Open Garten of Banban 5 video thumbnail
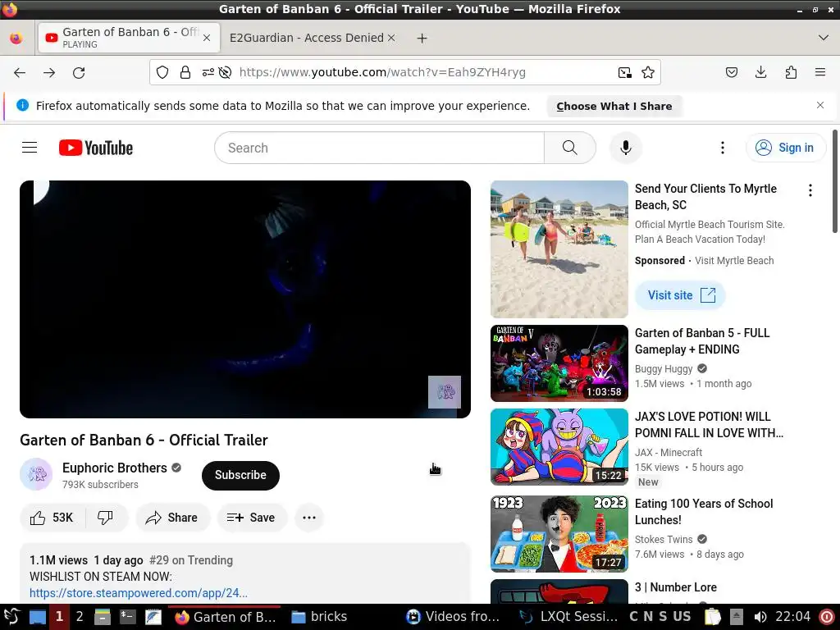 [x=559, y=363]
